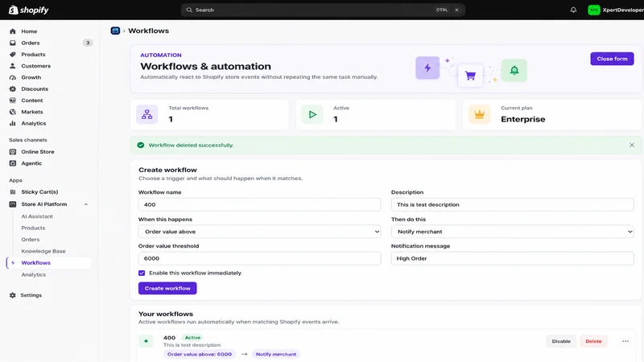
Task: Click the Orders count badge 3
Action: [x=88, y=43]
